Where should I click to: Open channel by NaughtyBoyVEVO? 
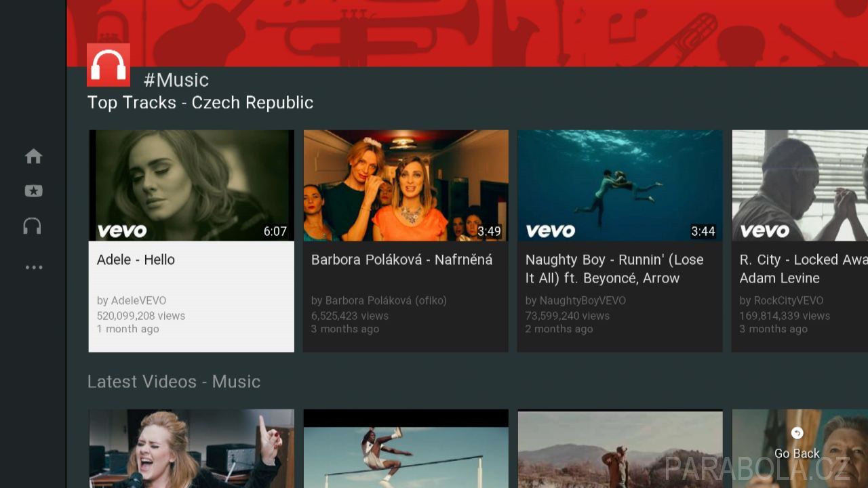pos(575,300)
